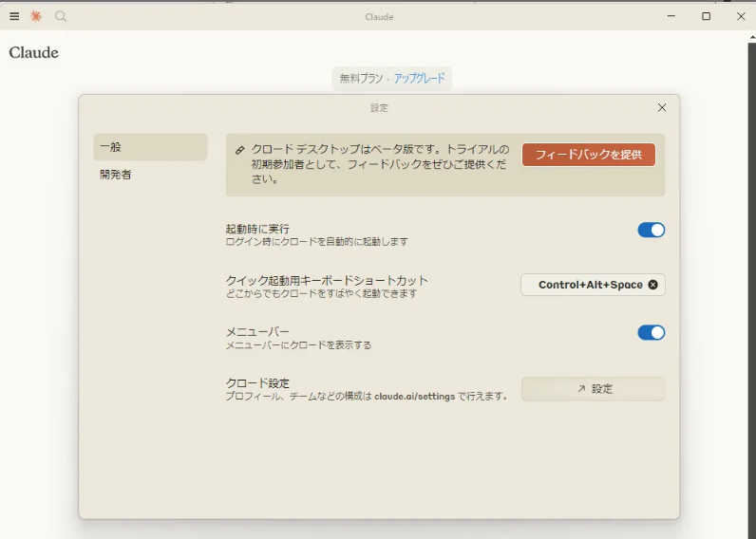Maximize the Claude window
This screenshot has width=756, height=539.
706,16
